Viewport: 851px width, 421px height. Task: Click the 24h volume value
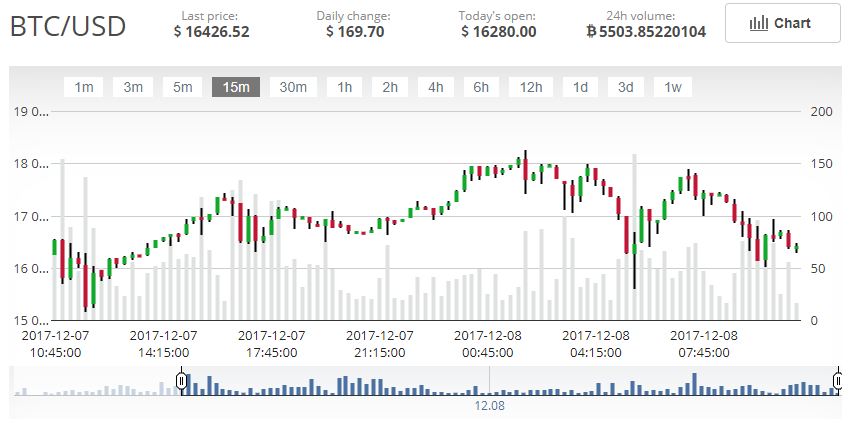646,32
